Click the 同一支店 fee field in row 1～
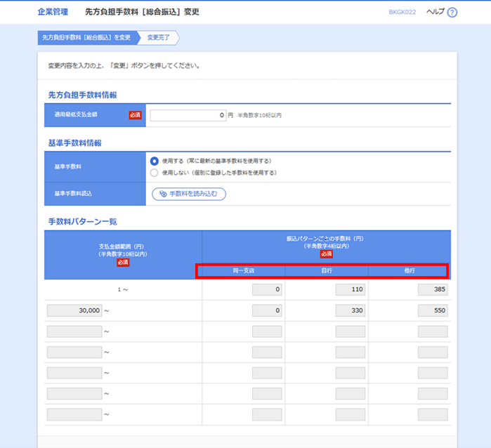Screen dimensions: 491x448 pos(267,289)
